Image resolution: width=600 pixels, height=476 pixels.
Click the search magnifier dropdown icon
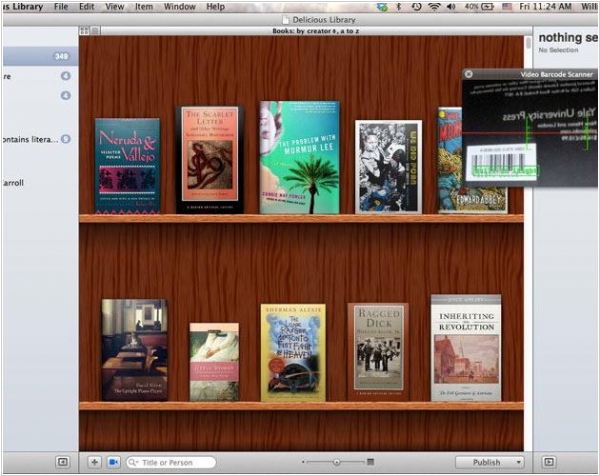[x=133, y=463]
